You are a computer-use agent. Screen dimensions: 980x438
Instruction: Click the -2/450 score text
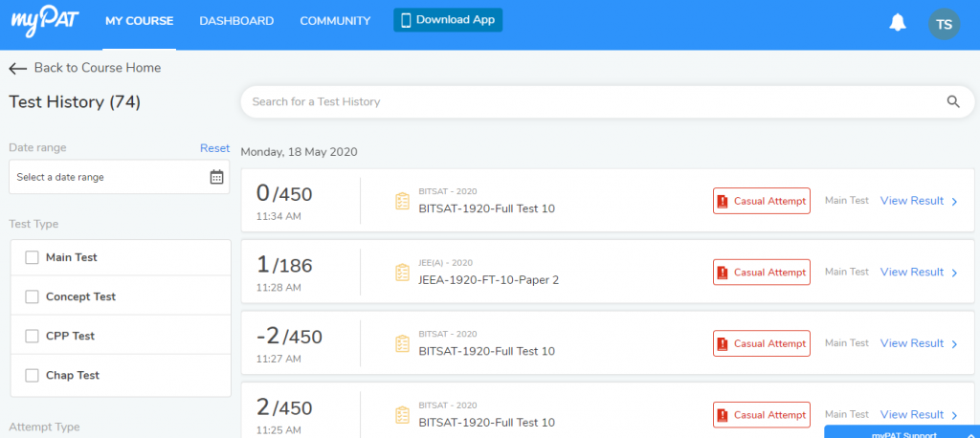point(289,337)
